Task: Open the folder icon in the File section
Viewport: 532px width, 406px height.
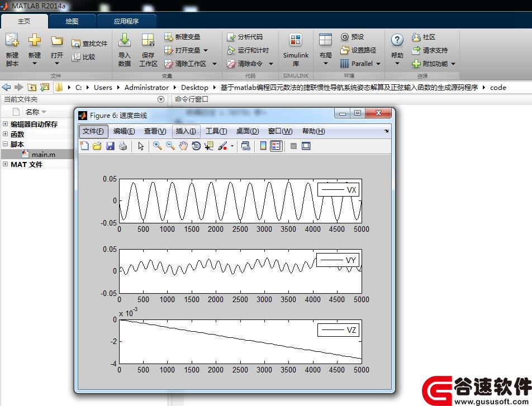Action: point(56,41)
